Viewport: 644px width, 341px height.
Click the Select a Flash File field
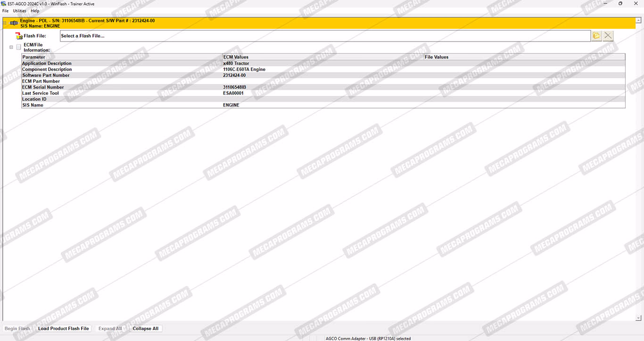(325, 36)
